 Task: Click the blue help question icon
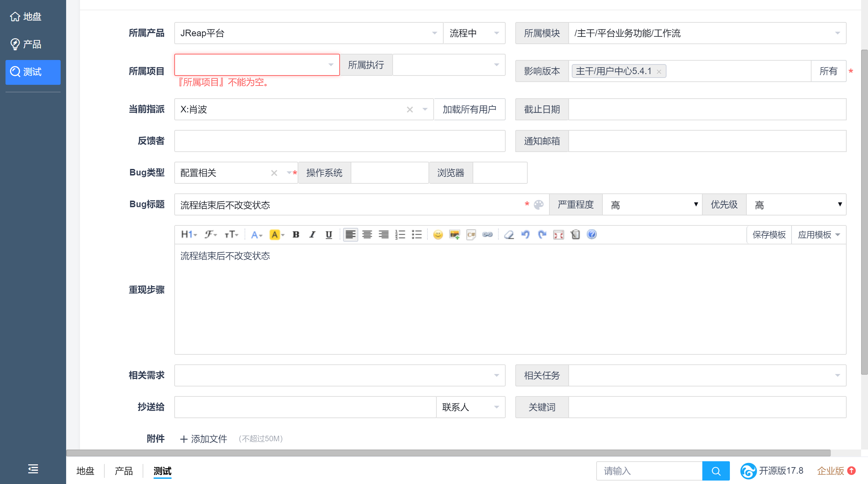pyautogui.click(x=591, y=234)
